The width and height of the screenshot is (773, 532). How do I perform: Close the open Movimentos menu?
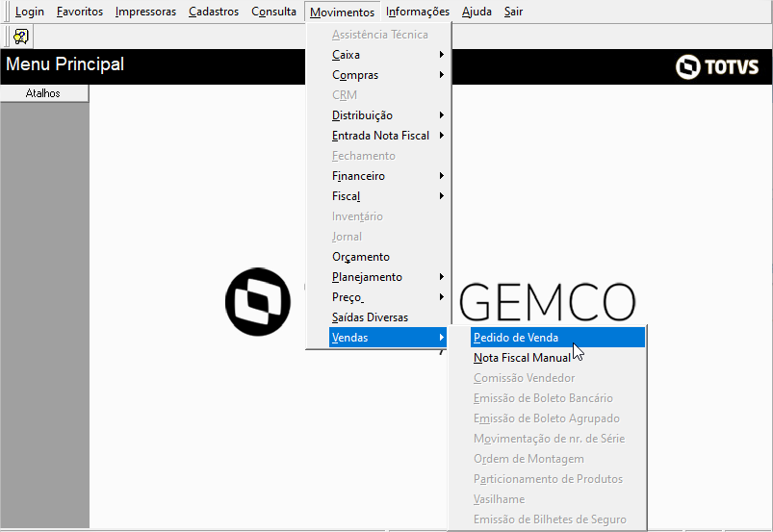(x=342, y=12)
